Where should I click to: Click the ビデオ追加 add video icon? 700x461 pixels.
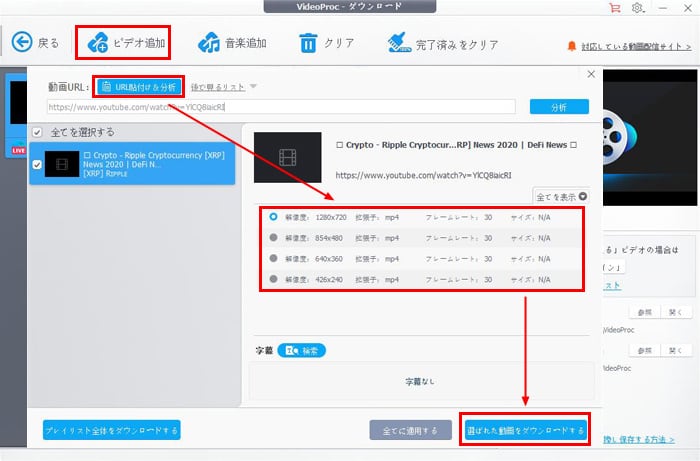point(99,43)
